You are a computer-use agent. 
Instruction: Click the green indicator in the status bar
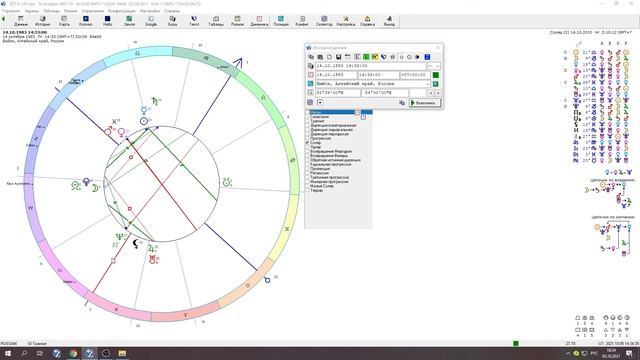(x=516, y=343)
